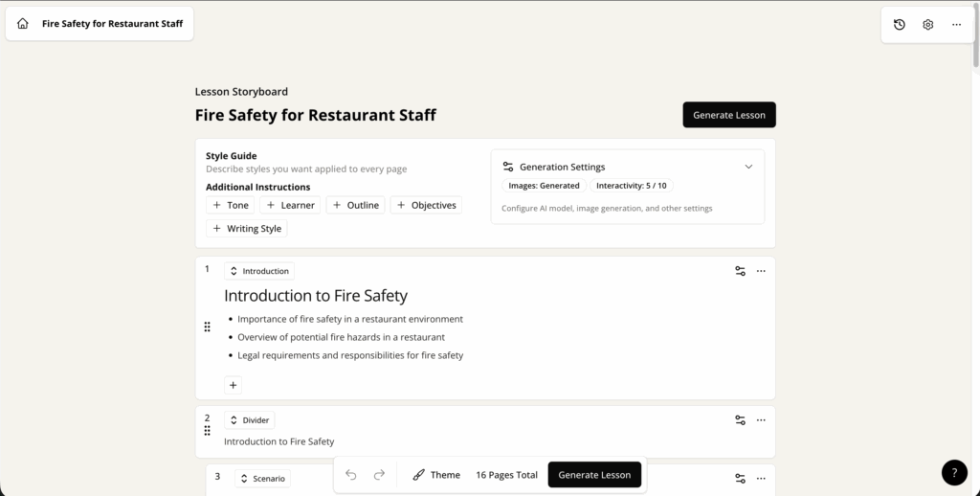The image size is (980, 496).
Task: Open Divider page type dropdown
Action: pyautogui.click(x=250, y=419)
